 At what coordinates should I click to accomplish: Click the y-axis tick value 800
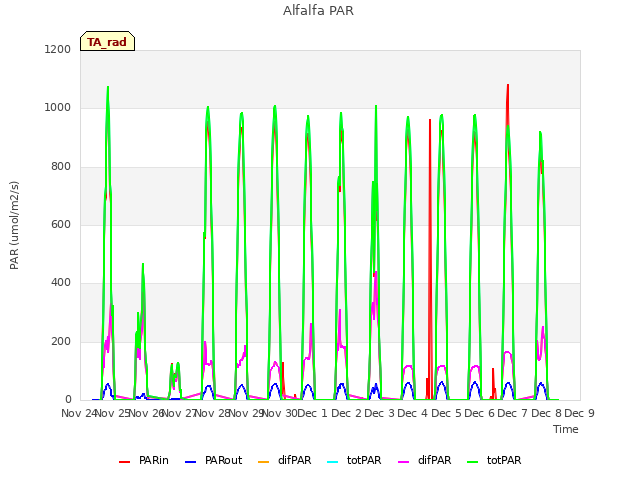[61, 166]
